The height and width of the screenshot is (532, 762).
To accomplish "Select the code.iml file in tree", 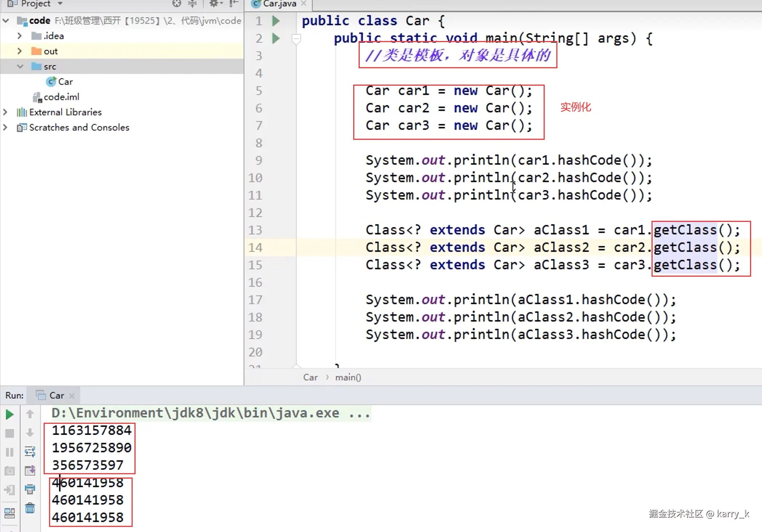I will click(x=61, y=97).
